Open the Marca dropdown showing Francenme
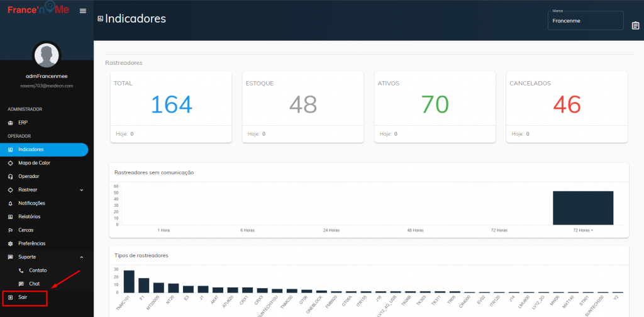The image size is (644, 317). point(586,21)
